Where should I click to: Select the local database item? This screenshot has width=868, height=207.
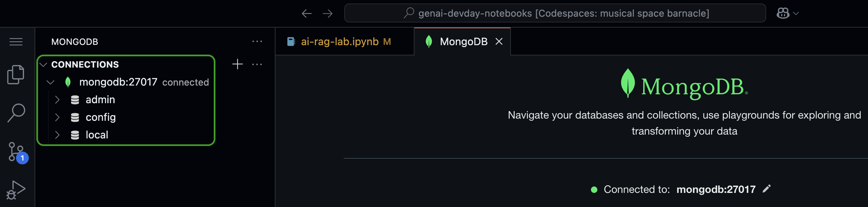tap(97, 135)
